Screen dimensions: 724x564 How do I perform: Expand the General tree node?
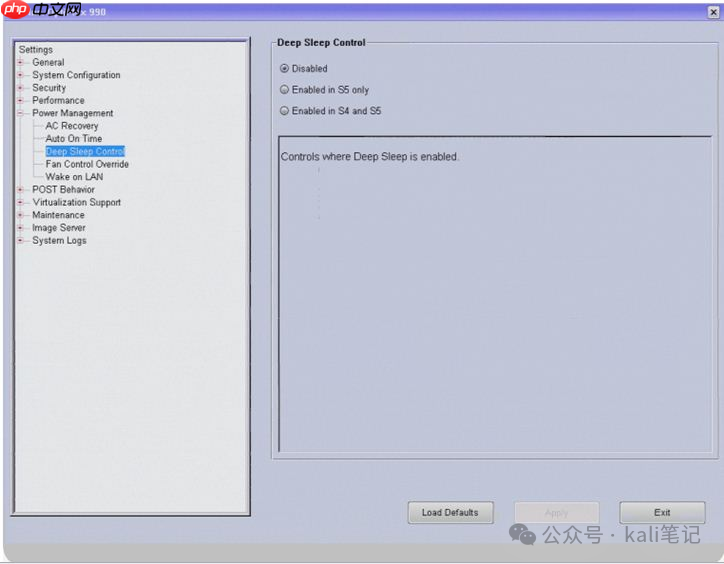(x=20, y=62)
